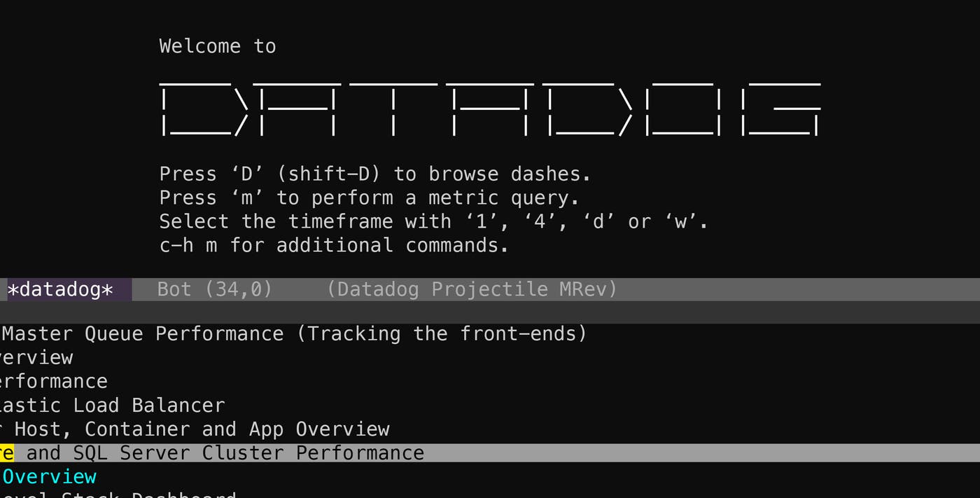Click the highlighted SQL Server Cluster Performance entry

tap(210, 453)
